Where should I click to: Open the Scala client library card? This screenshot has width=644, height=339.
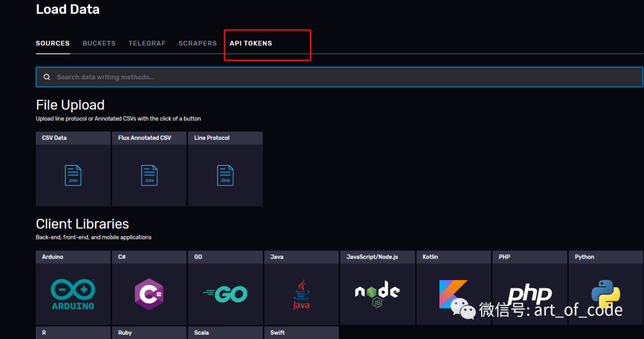click(225, 332)
